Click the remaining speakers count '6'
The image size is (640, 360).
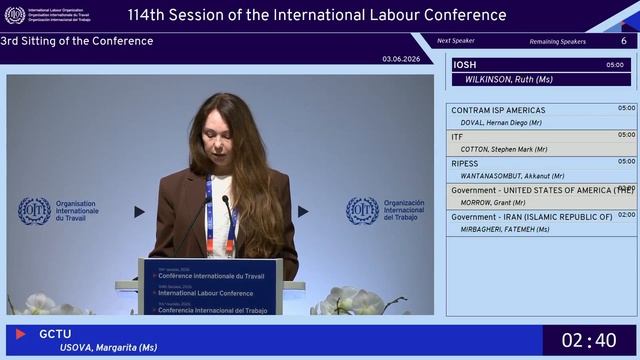point(624,41)
